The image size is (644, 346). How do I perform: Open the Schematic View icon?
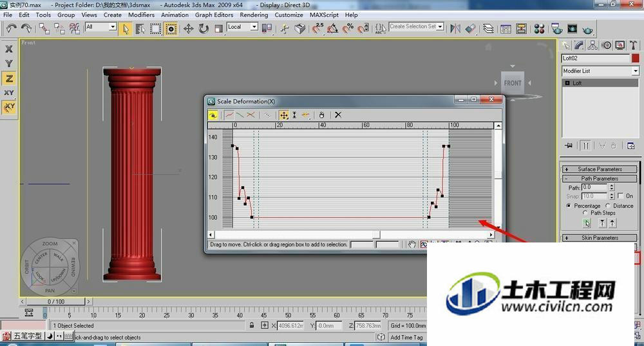pos(521,29)
